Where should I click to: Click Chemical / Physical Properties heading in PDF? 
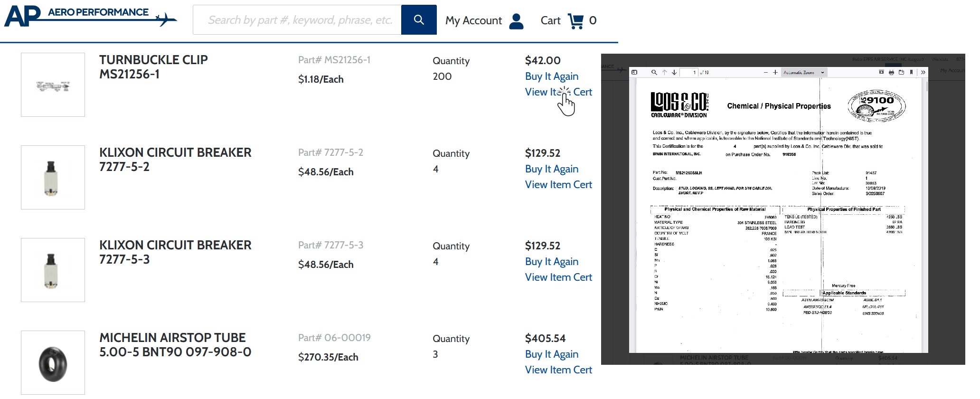tap(779, 106)
